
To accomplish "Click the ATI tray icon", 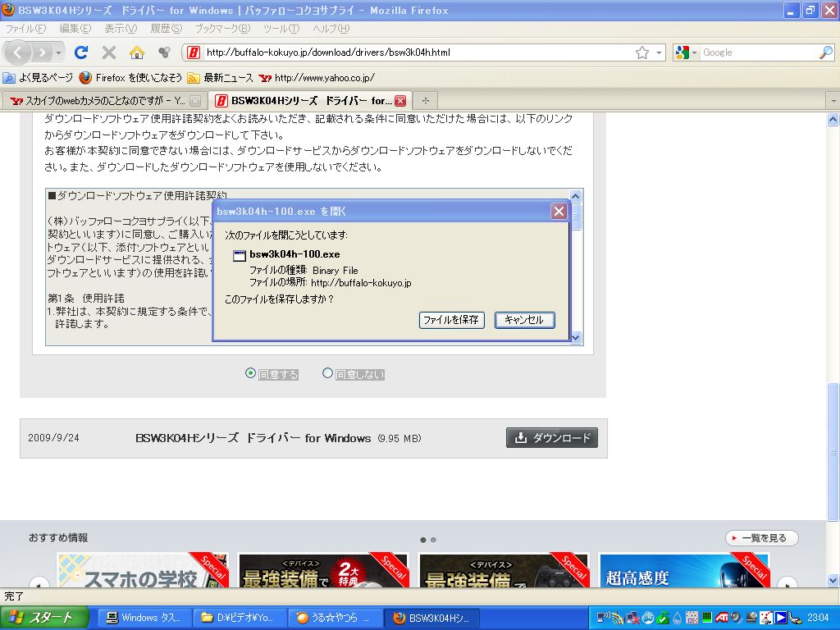I will (721, 618).
